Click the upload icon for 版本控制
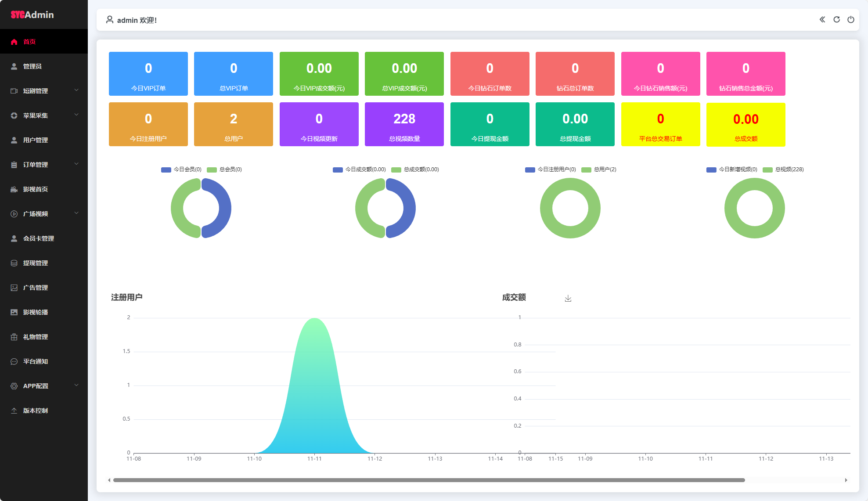Image resolution: width=868 pixels, height=501 pixels. coord(14,411)
